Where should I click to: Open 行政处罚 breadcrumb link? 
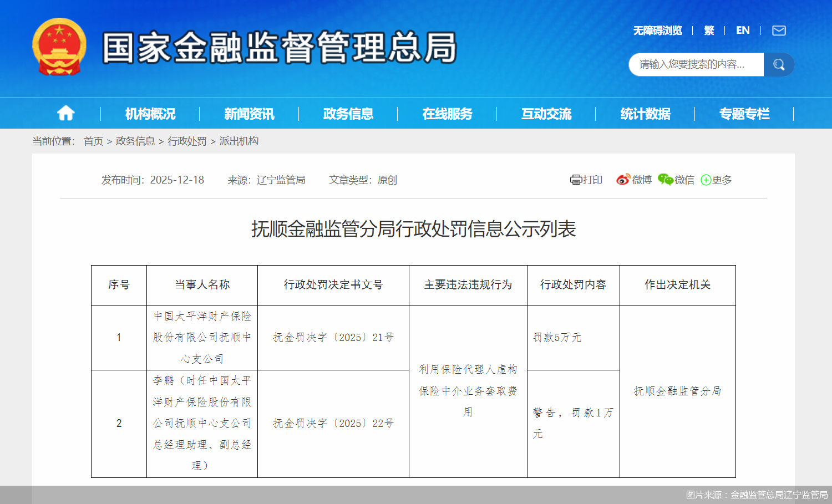tap(187, 141)
